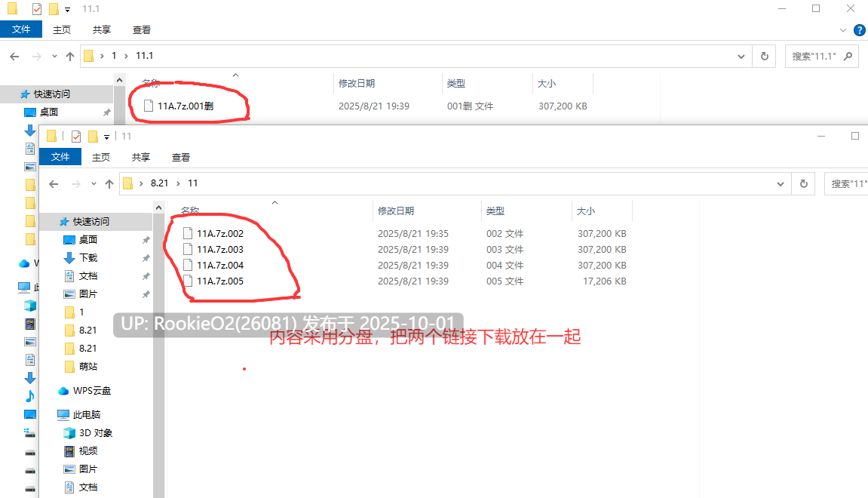Image resolution: width=868 pixels, height=498 pixels.
Task: Click 下载 pin icon in 11 window sidebar
Action: 146,258
